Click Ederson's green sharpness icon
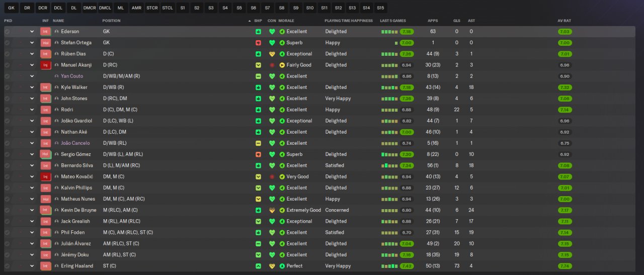The width and height of the screenshot is (644, 275). [x=258, y=32]
